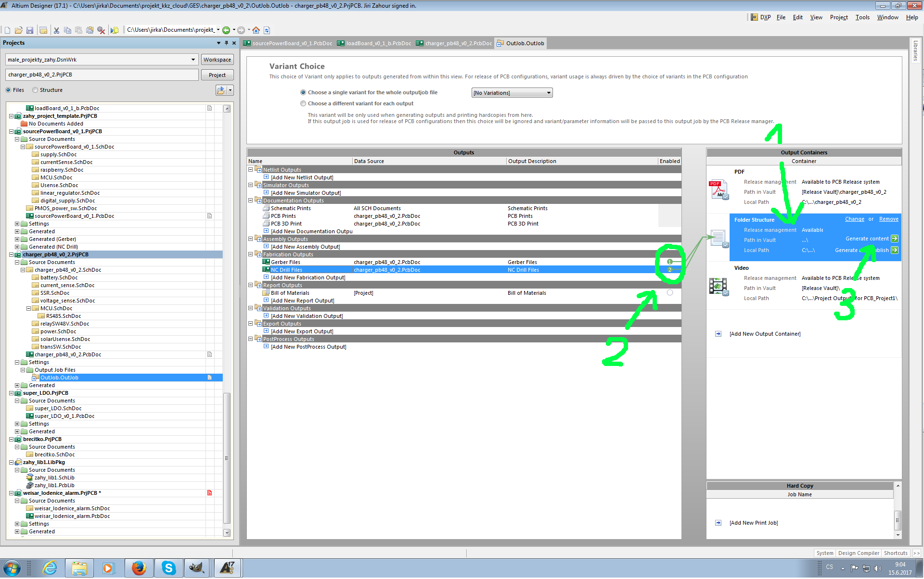Choose a different variant for each output
924x579 pixels.
point(303,104)
